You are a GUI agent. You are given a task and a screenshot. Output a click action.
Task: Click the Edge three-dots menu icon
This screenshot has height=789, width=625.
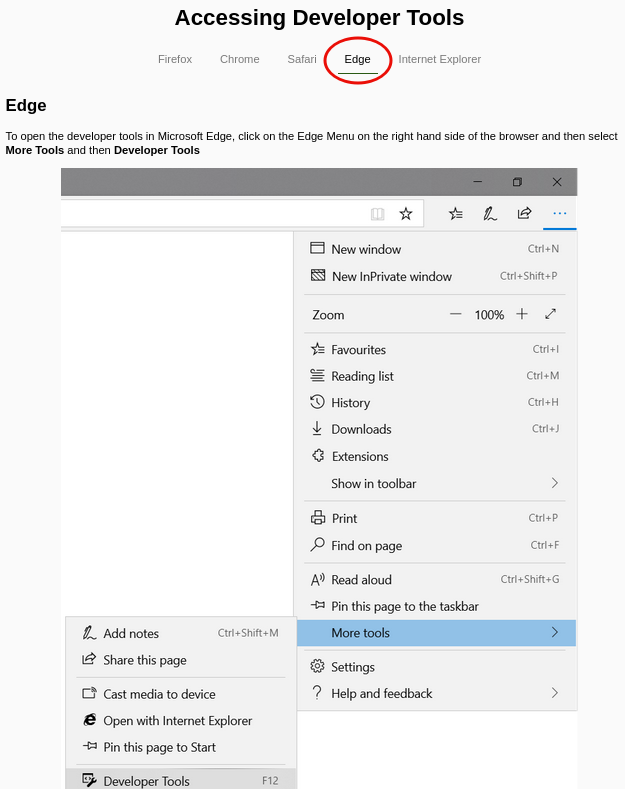click(559, 213)
